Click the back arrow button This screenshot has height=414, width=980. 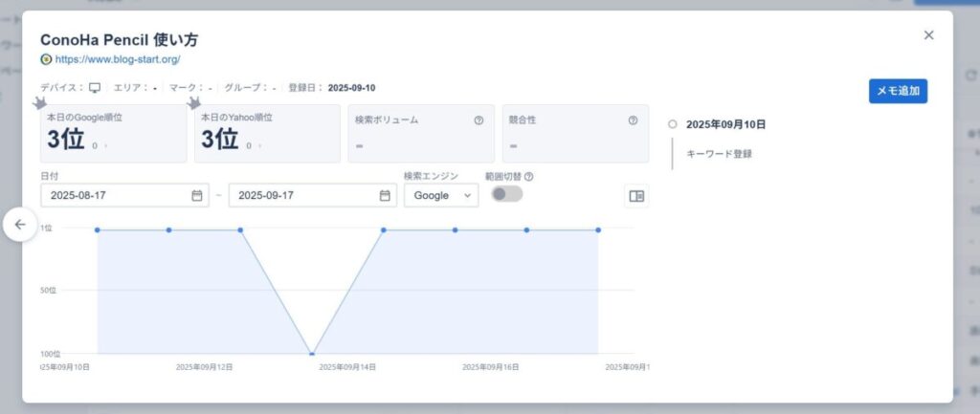[20, 225]
